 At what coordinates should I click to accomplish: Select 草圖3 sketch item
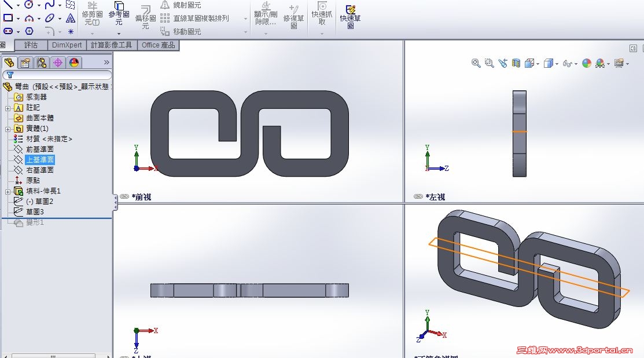(x=29, y=211)
